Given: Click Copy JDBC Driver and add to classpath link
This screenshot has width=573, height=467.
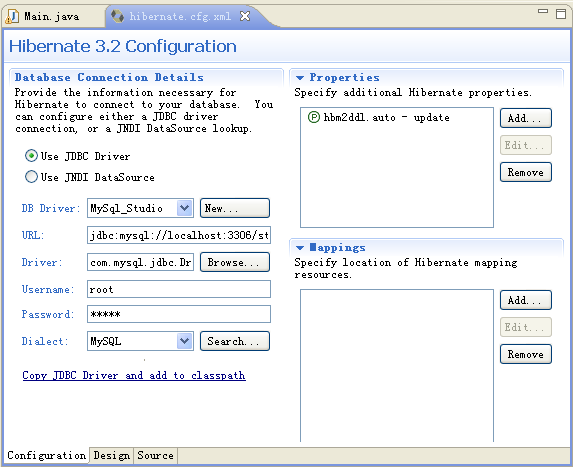Looking at the screenshot, I should click(134, 375).
